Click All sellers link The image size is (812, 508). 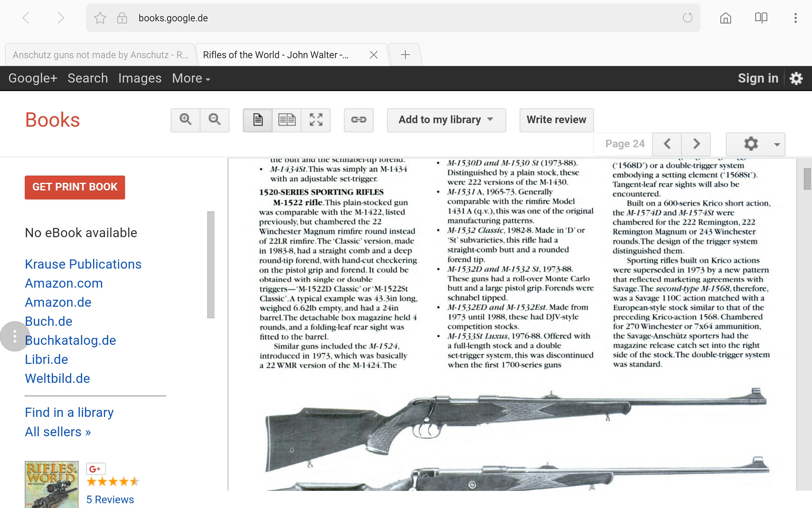click(58, 432)
